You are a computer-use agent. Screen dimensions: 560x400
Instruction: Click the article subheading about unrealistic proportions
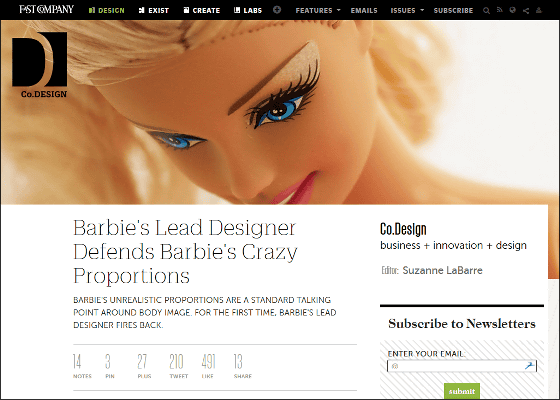tap(205, 312)
